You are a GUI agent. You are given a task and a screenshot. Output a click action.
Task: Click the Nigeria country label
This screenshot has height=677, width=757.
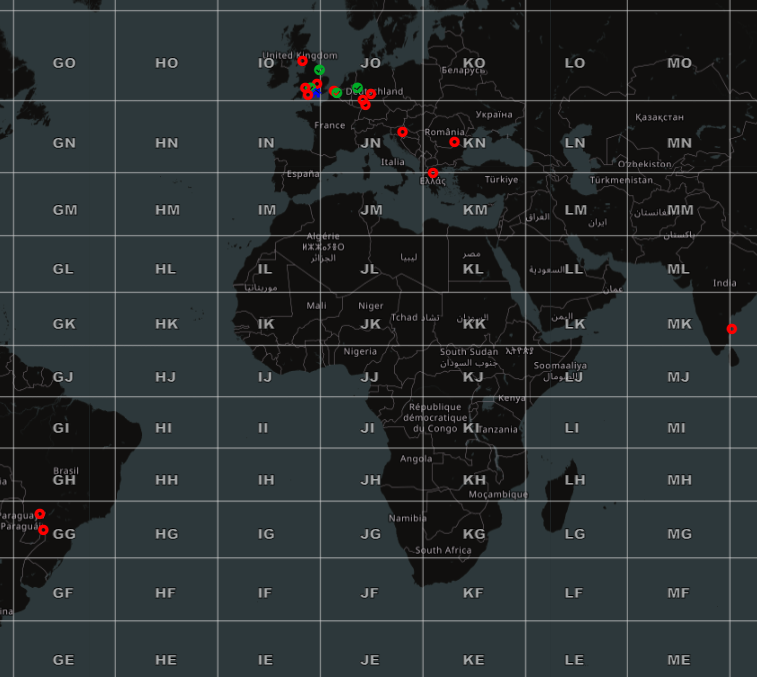(x=360, y=352)
